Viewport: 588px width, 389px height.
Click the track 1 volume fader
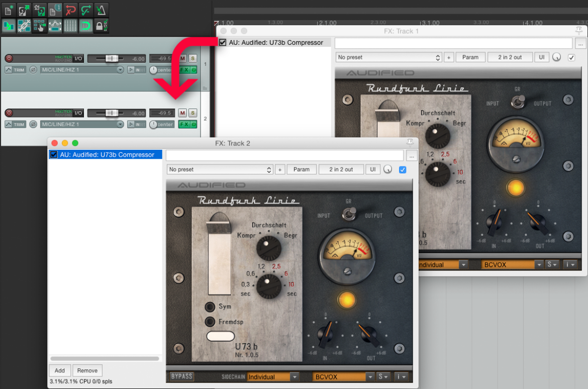pyautogui.click(x=112, y=58)
